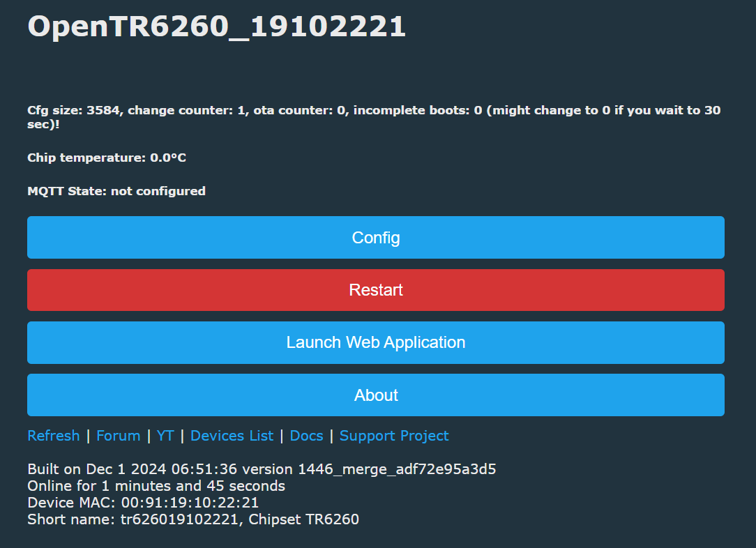This screenshot has height=548, width=756.
Task: Click the Built on Dec 1 2024 version line
Action: tap(262, 469)
